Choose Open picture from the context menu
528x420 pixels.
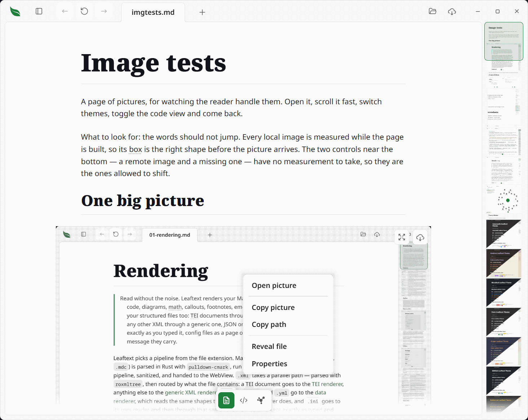click(x=288, y=285)
